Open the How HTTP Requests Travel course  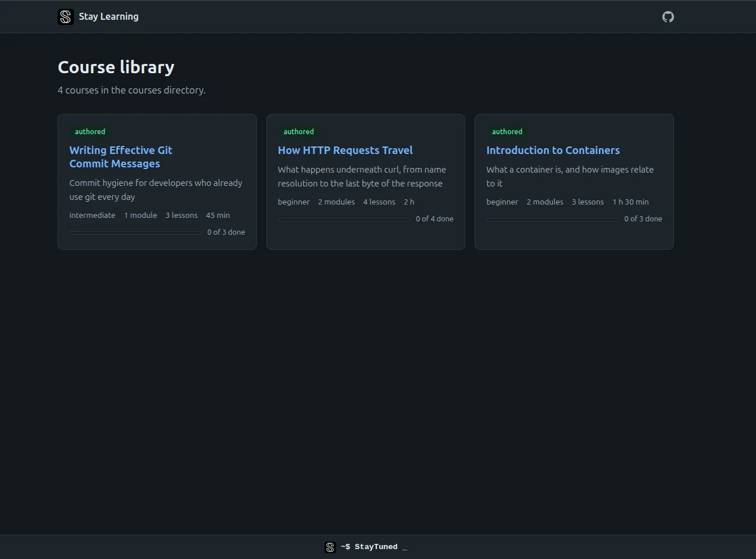[x=345, y=150]
